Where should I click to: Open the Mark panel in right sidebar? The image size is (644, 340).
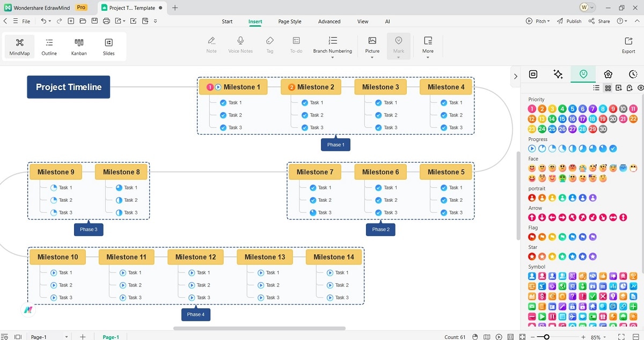583,74
